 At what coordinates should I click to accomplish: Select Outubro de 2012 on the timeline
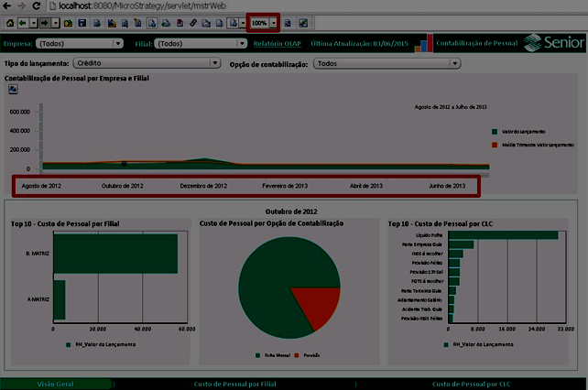point(122,186)
